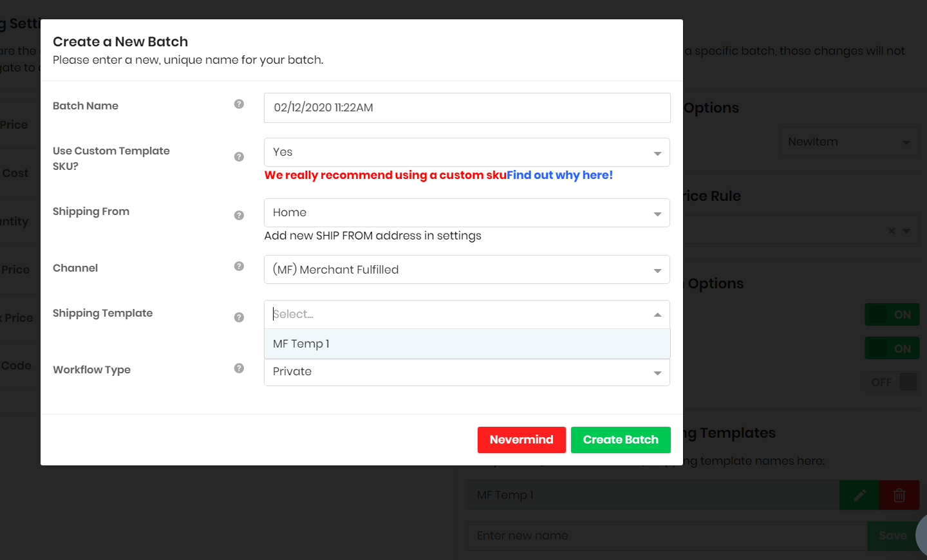Click the help icon beside Workflow Type
Viewport: 927px width, 560px height.
click(239, 368)
